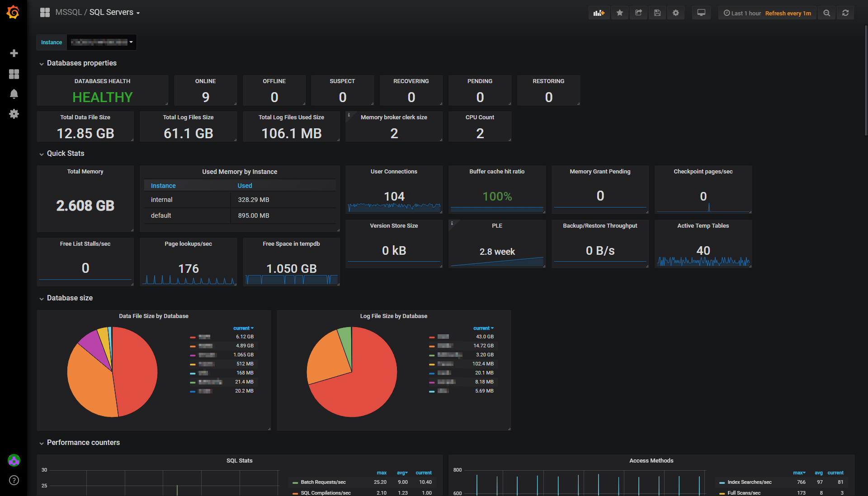Save the dashboard with the disk icon
The image size is (868, 496).
coord(657,13)
